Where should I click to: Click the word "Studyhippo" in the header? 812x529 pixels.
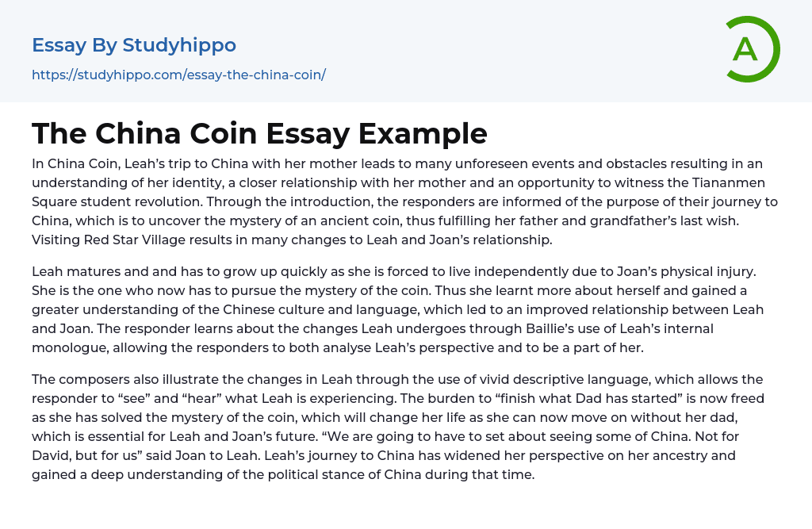(179, 45)
